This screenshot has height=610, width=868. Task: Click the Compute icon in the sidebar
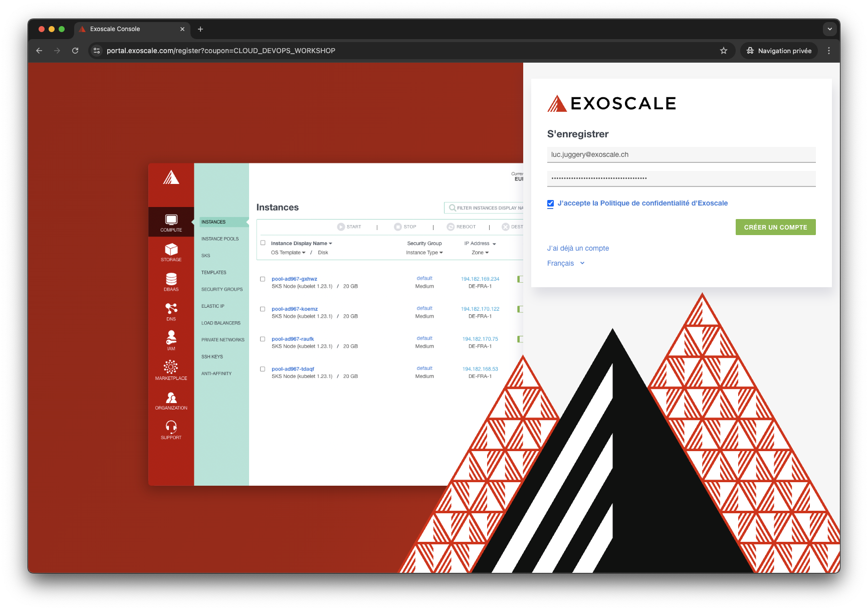click(171, 221)
